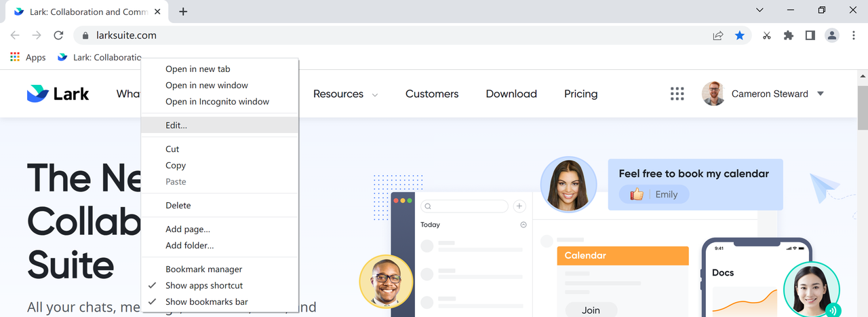
Task: Expand the Resources dropdown menu
Action: coord(345,94)
